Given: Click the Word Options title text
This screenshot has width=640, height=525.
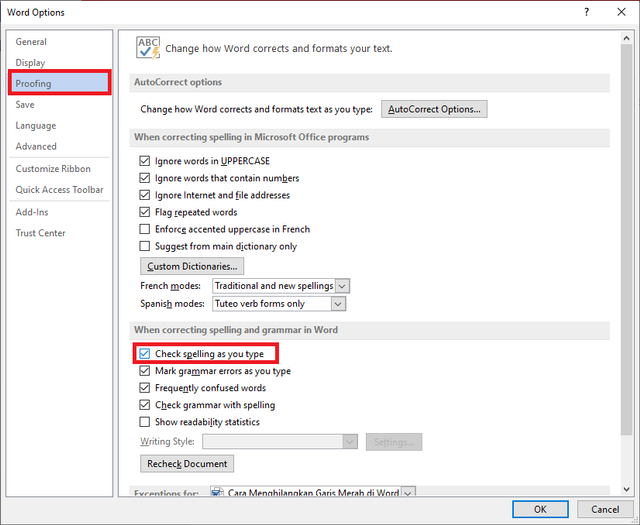Looking at the screenshot, I should point(36,12).
